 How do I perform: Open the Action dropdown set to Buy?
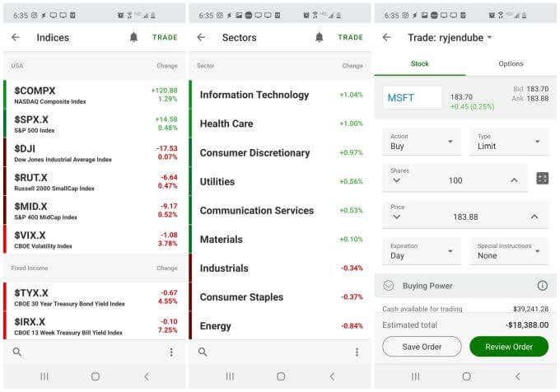(421, 142)
